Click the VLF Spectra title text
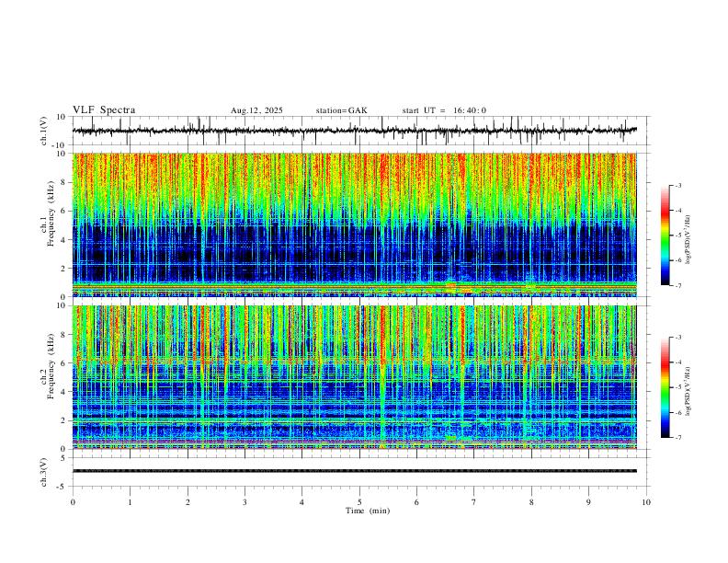Screen dimensions: 728x563 tap(104, 110)
